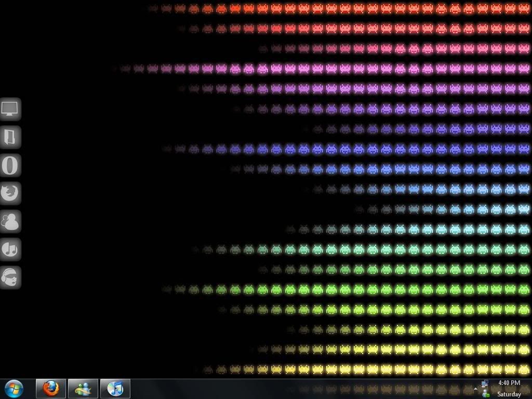Switch to iTunes on the taskbar
Image resolution: width=532 pixels, height=399 pixels.
(x=115, y=388)
